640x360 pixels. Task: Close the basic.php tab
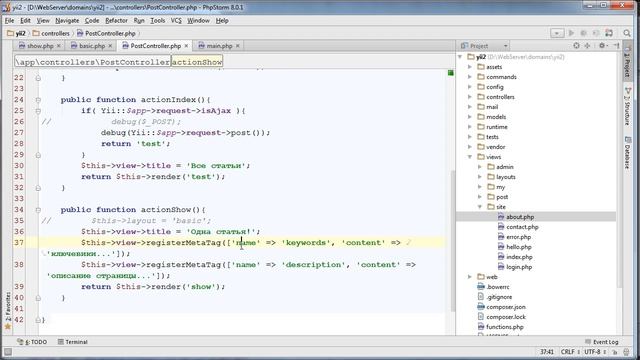tap(110, 46)
